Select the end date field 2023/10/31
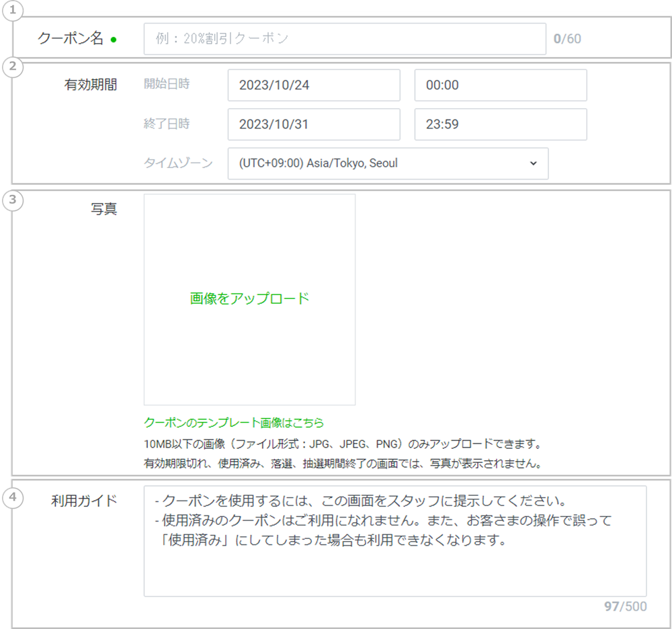This screenshot has height=629, width=672. (314, 124)
